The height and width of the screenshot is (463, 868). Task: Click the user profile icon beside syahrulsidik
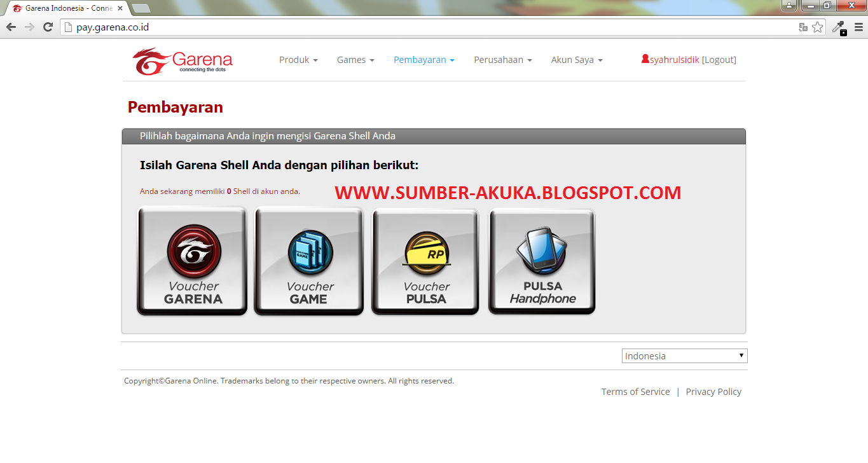pyautogui.click(x=645, y=59)
